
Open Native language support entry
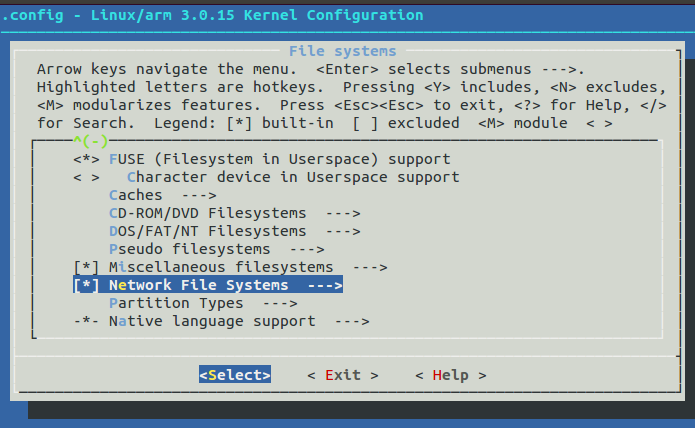coord(212,321)
